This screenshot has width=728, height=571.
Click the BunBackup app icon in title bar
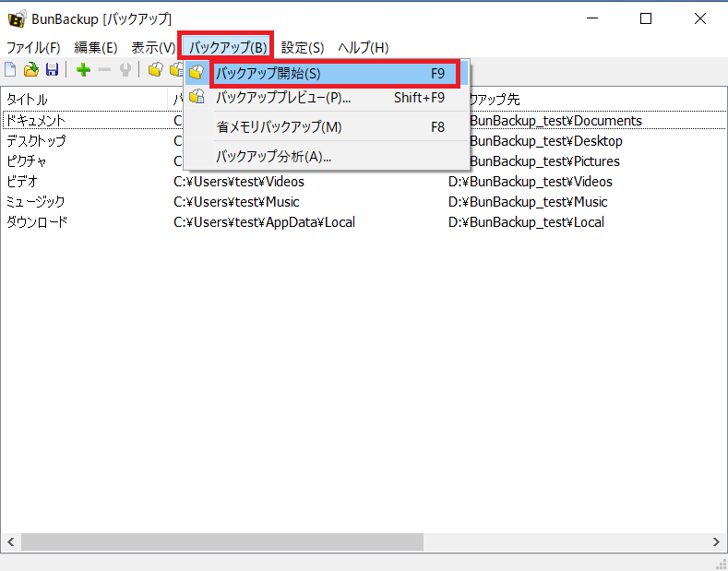coord(18,19)
